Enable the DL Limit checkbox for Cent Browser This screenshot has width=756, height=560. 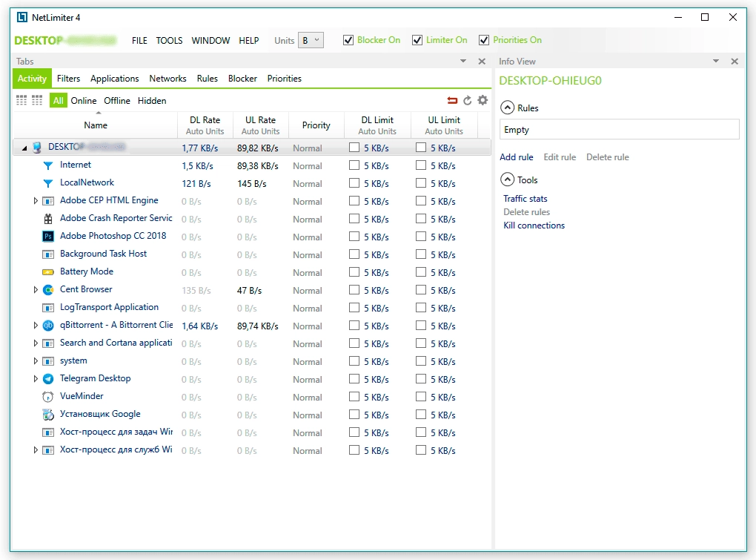(354, 289)
